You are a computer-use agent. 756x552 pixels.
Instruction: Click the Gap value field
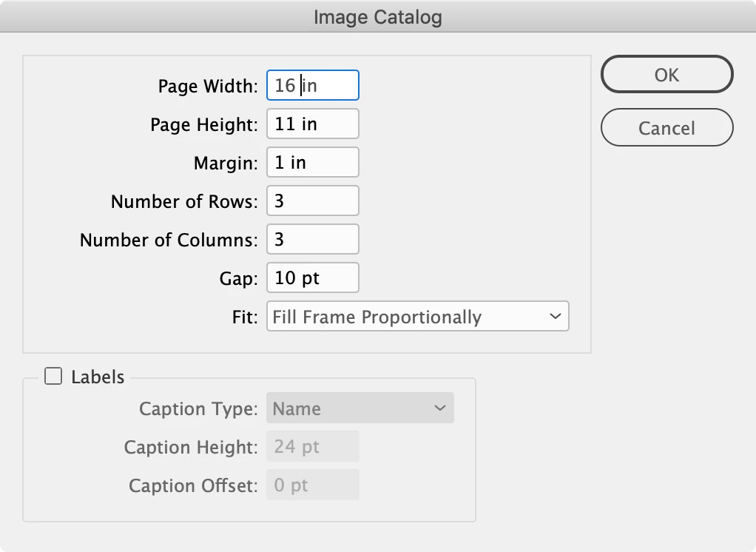(312, 278)
